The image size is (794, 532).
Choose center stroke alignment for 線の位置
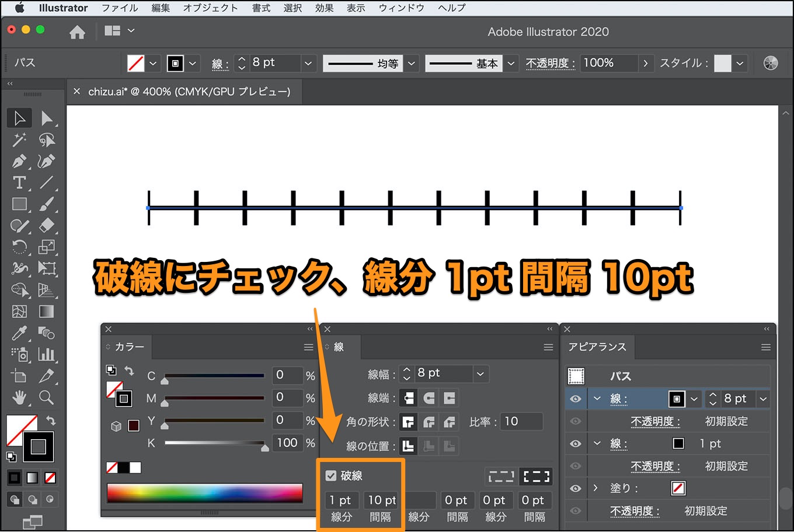(x=409, y=446)
